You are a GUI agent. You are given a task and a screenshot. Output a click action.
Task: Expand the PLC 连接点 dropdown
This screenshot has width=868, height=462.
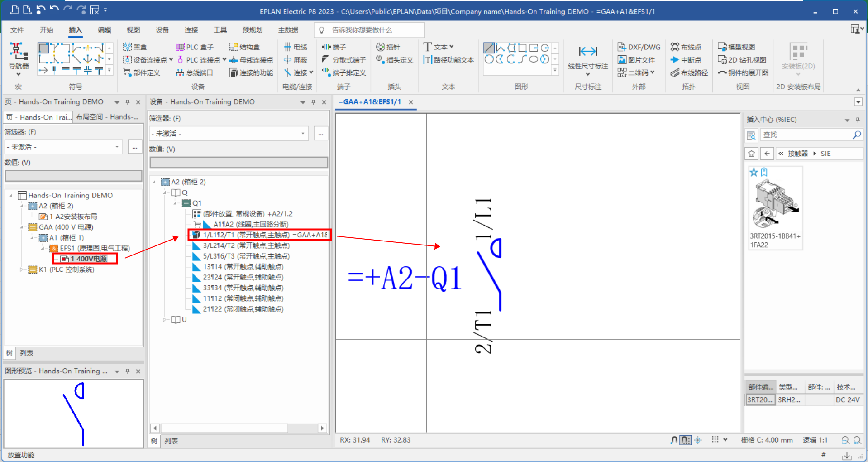[224, 59]
